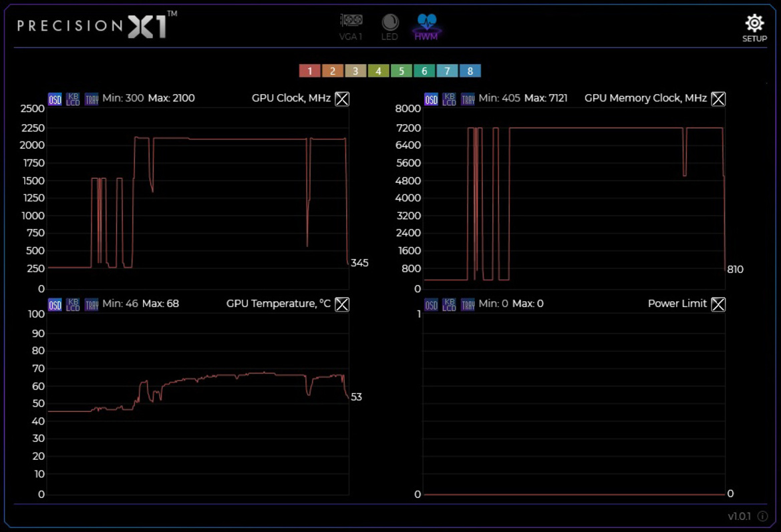Switch to the LED control tab
This screenshot has width=781, height=532.
[x=389, y=27]
